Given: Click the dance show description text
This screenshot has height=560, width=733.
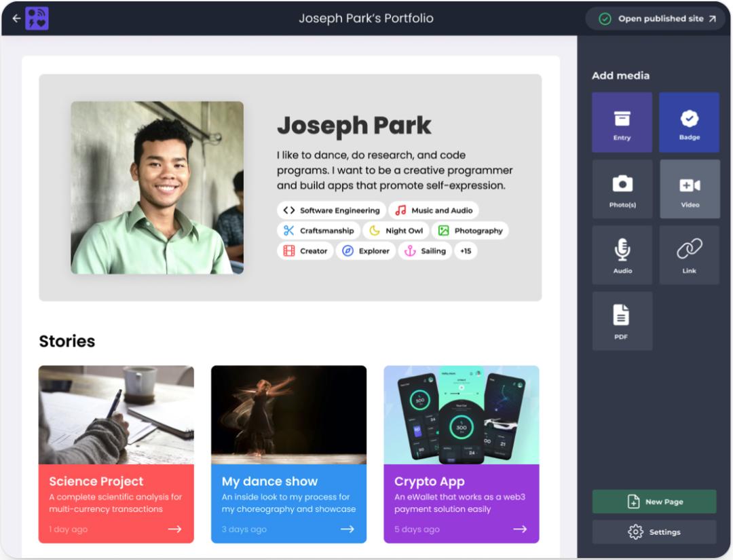Looking at the screenshot, I should [x=288, y=503].
